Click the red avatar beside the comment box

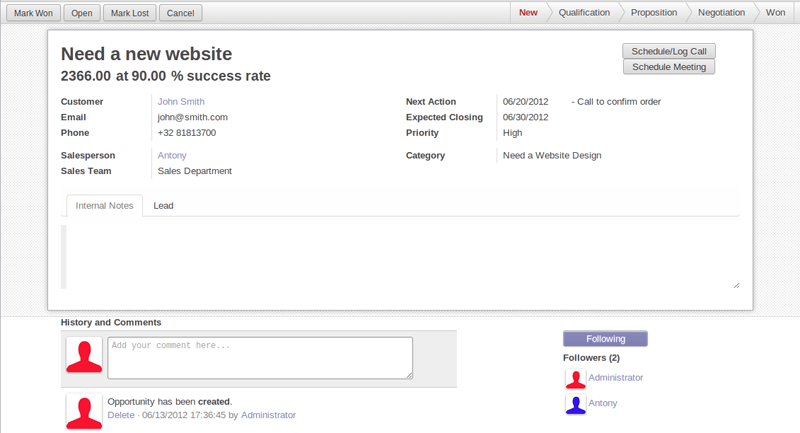point(84,355)
